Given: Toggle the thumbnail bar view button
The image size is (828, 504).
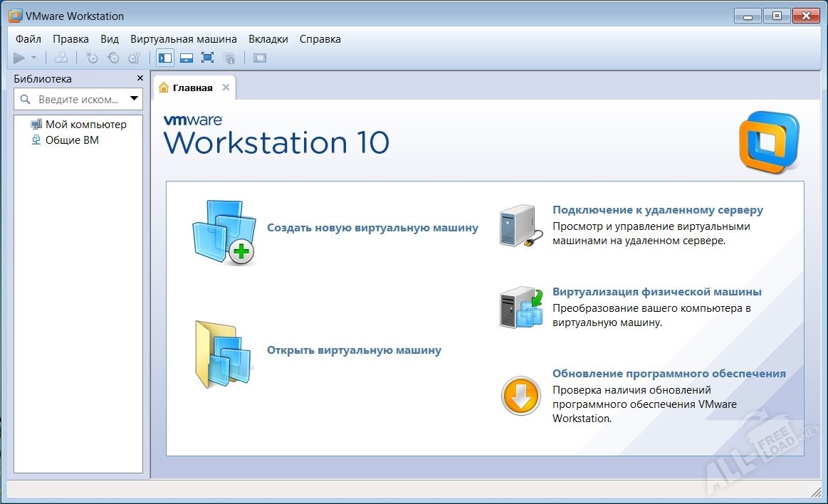Looking at the screenshot, I should [187, 58].
